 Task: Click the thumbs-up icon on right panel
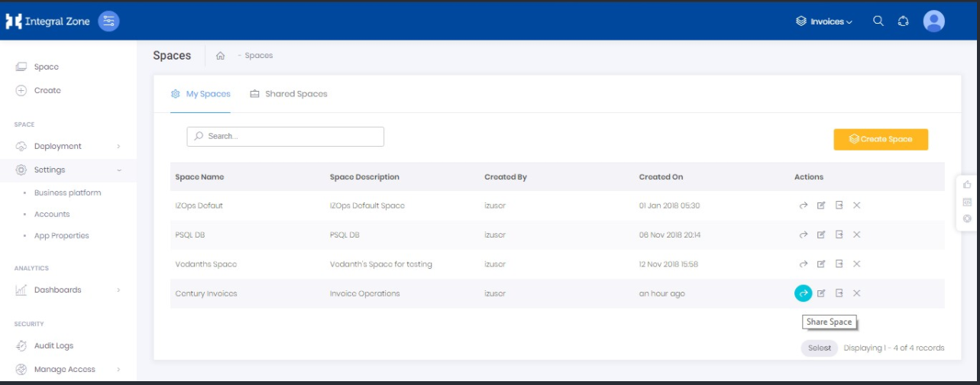tap(967, 185)
